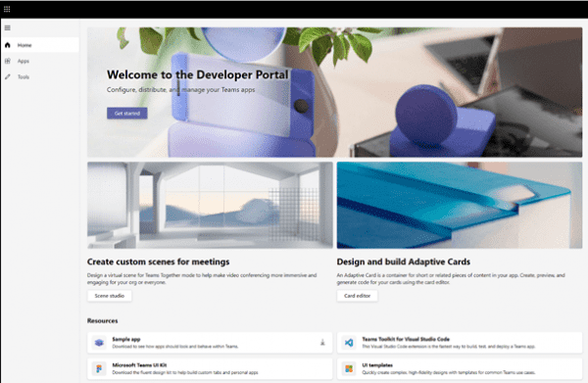588x383 pixels.
Task: Open Teams Toolkit for Visual Studio Code
Action: click(406, 339)
